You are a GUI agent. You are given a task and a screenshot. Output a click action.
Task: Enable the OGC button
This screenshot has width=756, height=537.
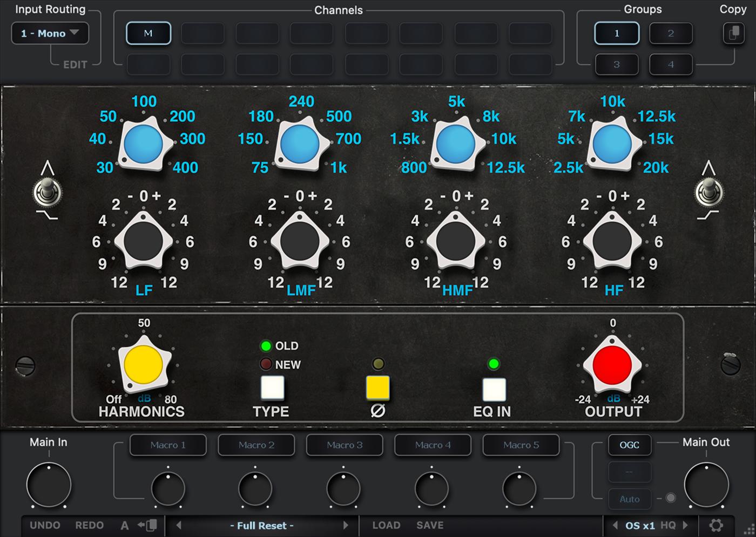coord(629,445)
